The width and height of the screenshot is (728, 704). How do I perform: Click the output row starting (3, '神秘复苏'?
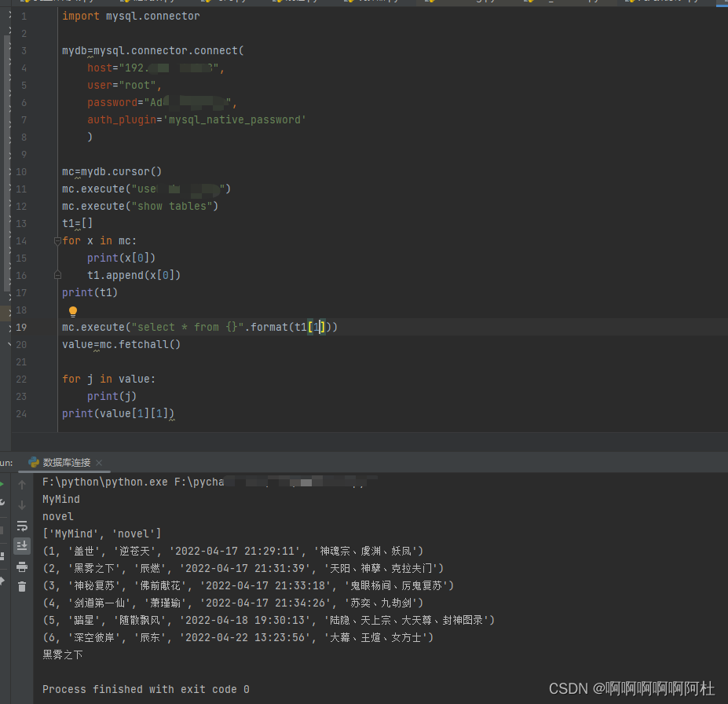248,586
